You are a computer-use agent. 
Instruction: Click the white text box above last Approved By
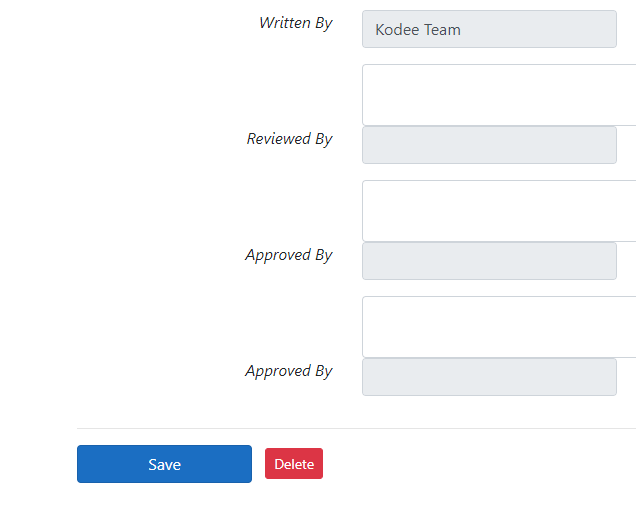click(498, 327)
